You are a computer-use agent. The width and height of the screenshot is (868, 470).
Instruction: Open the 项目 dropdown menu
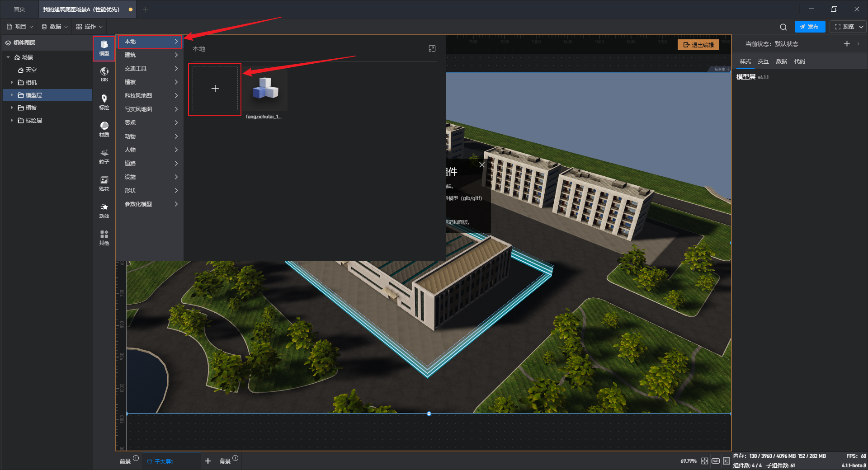point(20,27)
